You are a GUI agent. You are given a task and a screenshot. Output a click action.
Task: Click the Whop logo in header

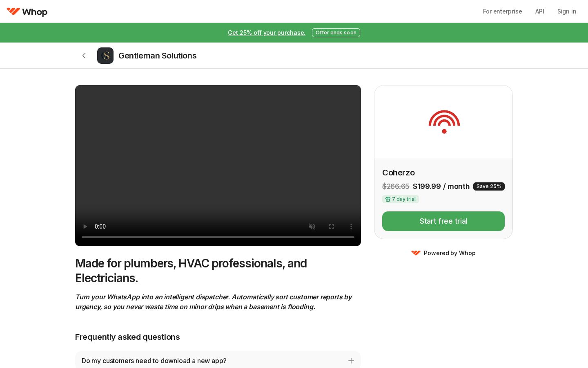(27, 11)
